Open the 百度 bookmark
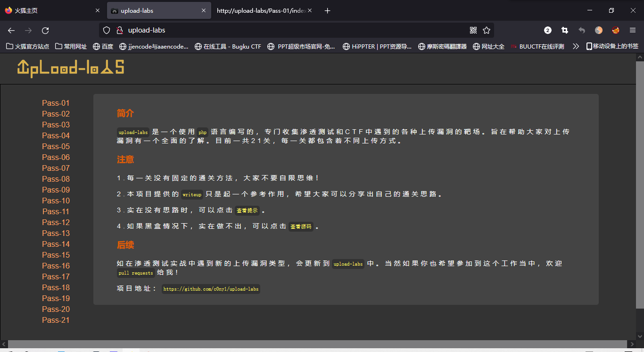This screenshot has width=644, height=352. [x=103, y=46]
